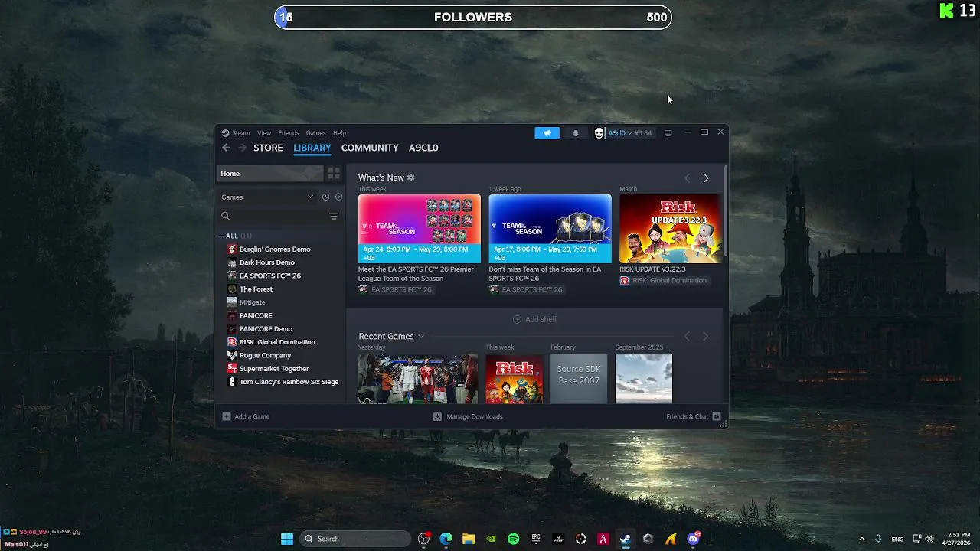Open the Risk tile in Recent Games
This screenshot has height=551, width=980.
pos(514,379)
